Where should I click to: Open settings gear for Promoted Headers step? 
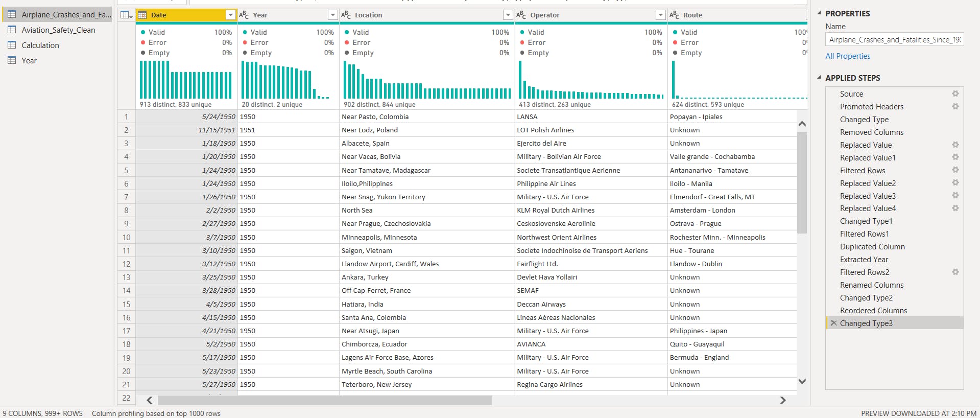pos(955,106)
